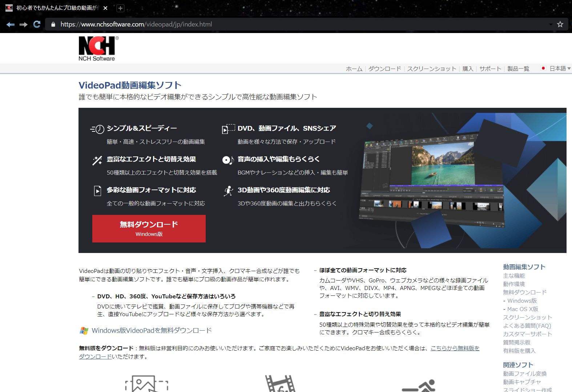Viewport: 572px width, 392px height.
Task: Close the VideoPad browser tab
Action: point(105,8)
